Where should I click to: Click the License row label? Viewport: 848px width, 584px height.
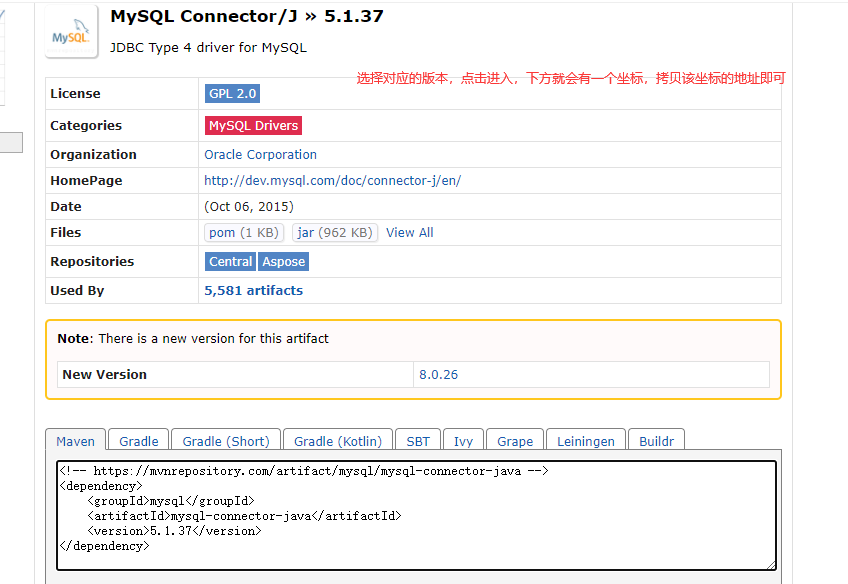75,94
